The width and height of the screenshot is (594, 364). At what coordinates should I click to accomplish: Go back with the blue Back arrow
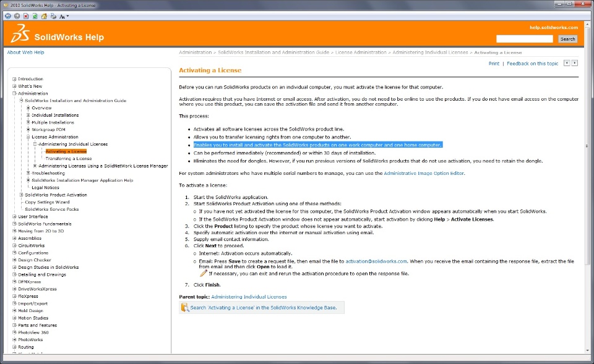(x=8, y=16)
